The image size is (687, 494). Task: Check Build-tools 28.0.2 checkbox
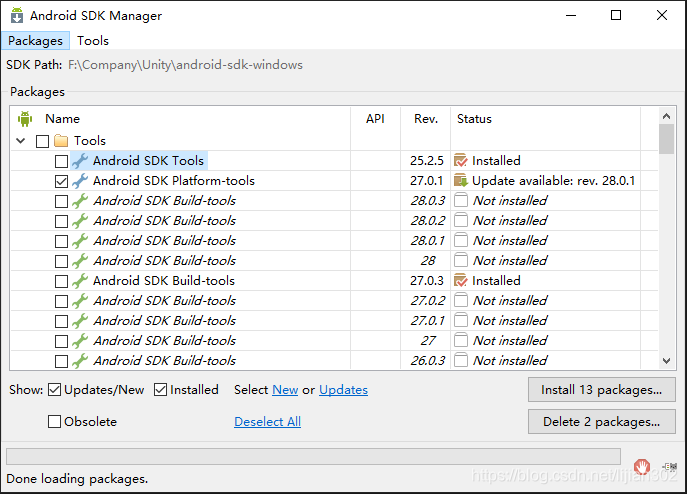(61, 221)
